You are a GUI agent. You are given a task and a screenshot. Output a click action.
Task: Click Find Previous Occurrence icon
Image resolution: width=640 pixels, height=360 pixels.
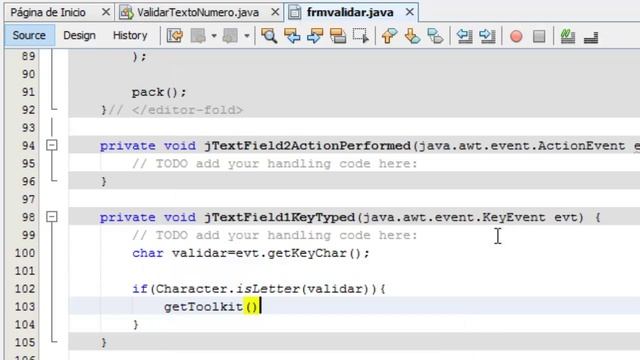coord(292,36)
